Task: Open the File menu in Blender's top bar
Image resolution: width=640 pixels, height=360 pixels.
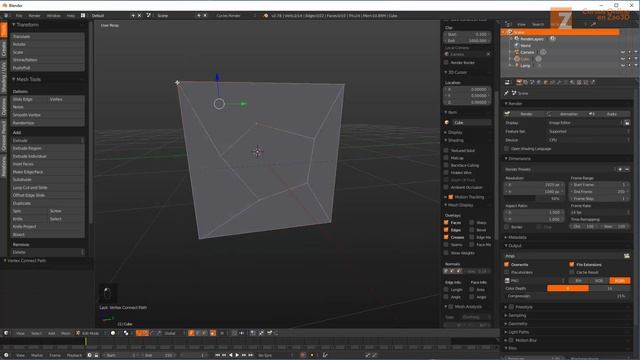Action: click(19, 16)
